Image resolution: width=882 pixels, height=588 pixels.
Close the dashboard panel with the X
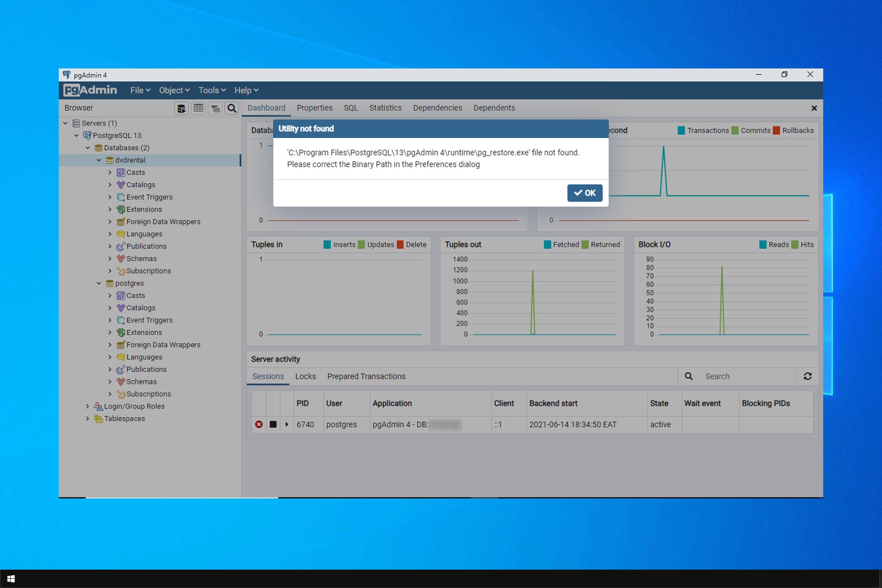(814, 108)
